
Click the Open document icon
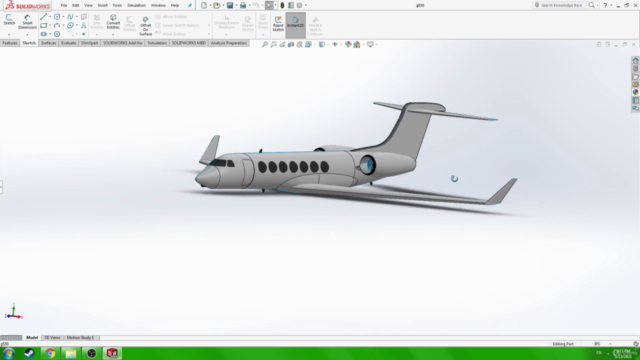click(217, 5)
